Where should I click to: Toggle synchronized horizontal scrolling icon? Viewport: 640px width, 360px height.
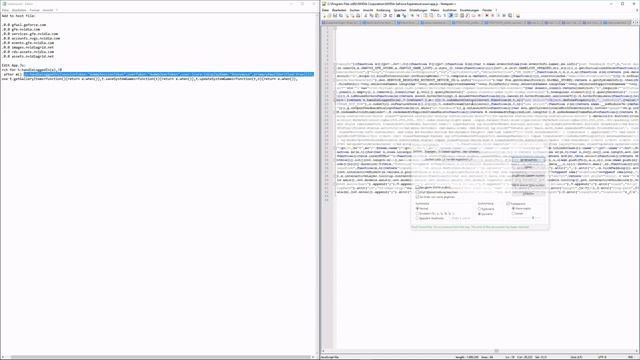[x=431, y=16]
